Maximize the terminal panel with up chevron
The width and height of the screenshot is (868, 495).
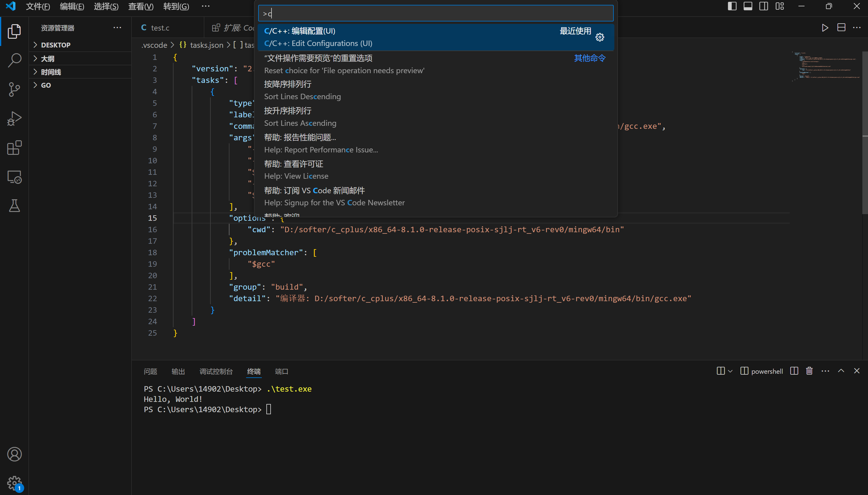[841, 371]
